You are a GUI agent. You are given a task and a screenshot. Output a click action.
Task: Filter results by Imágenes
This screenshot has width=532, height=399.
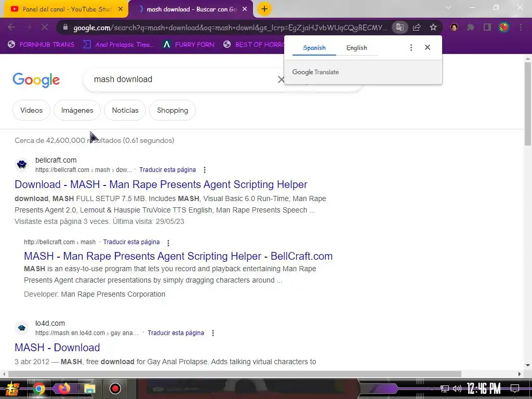[x=77, y=110]
